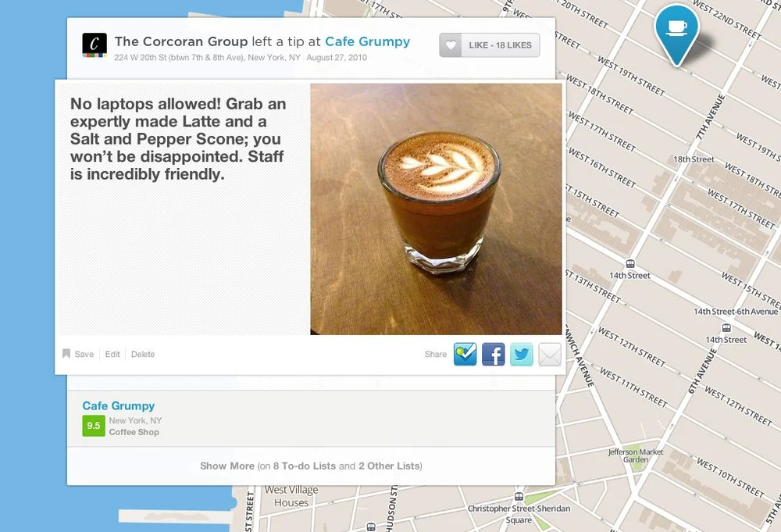Open Cafe Grumpy venue title below tip

click(119, 406)
